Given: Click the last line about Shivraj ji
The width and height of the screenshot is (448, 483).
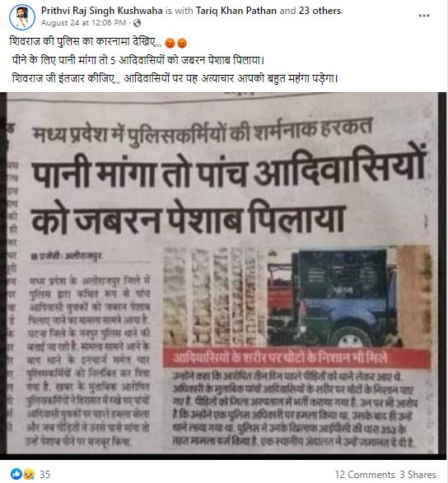Looking at the screenshot, I should (x=175, y=78).
